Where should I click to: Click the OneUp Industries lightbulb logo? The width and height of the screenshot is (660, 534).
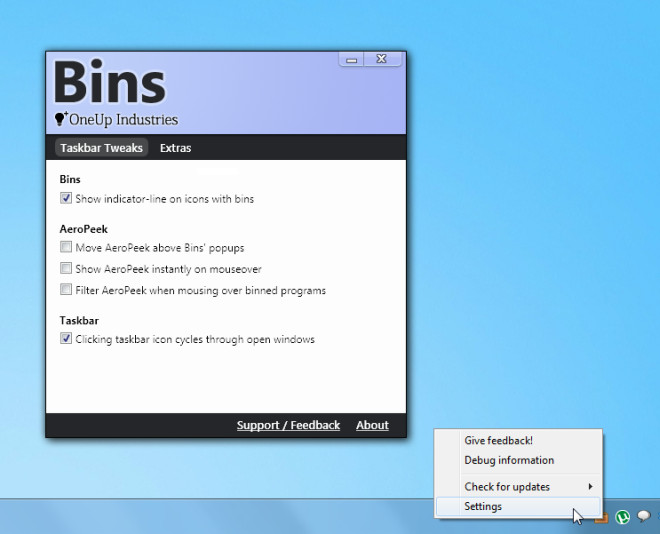pos(60,119)
